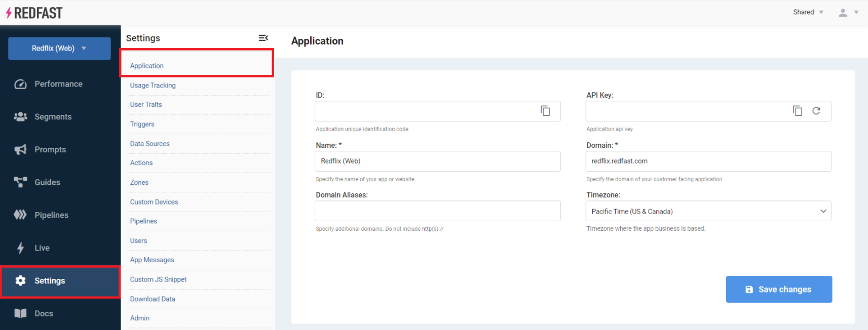The height and width of the screenshot is (330, 868).
Task: Open the Live section
Action: [x=42, y=248]
